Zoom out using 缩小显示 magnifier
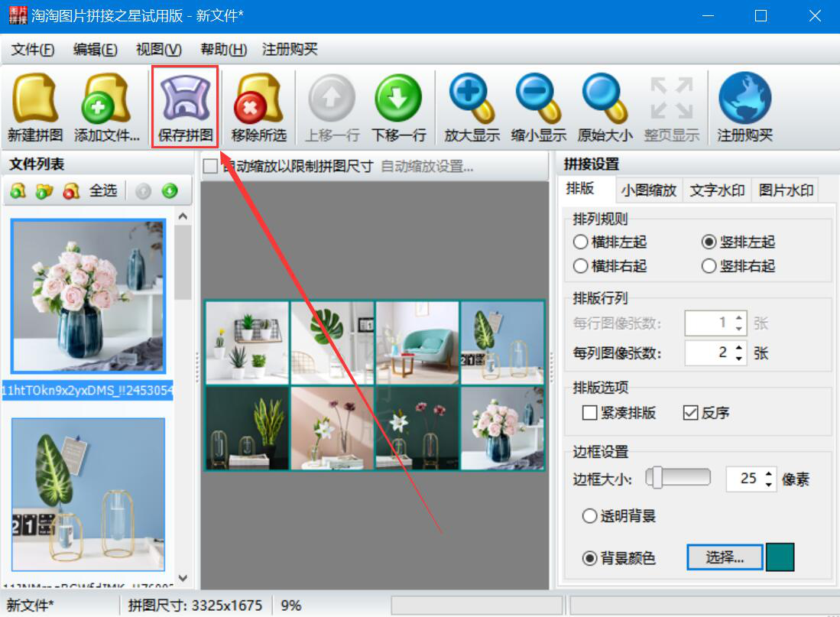The height and width of the screenshot is (617, 840). pos(538,108)
